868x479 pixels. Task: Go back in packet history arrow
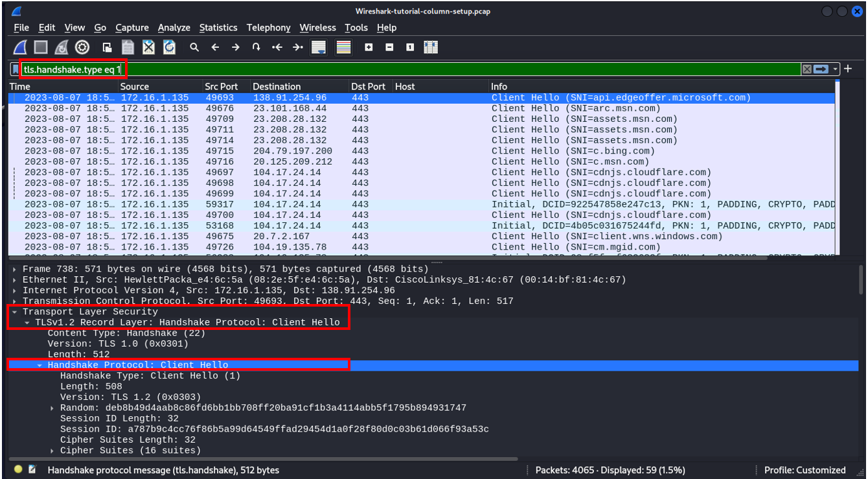coord(215,47)
